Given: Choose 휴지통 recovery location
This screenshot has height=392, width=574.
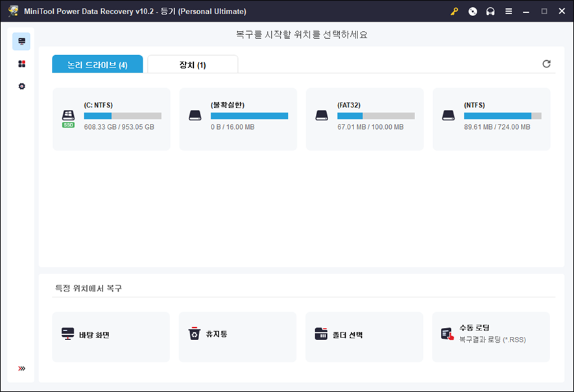Looking at the screenshot, I should [x=237, y=337].
